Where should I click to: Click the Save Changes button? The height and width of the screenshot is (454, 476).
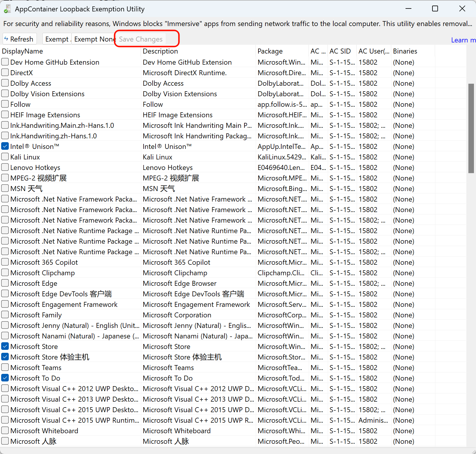(x=141, y=39)
